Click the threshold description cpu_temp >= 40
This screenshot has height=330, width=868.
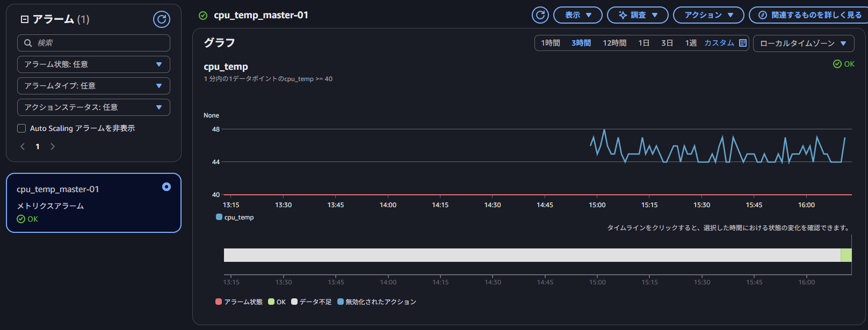(268, 79)
